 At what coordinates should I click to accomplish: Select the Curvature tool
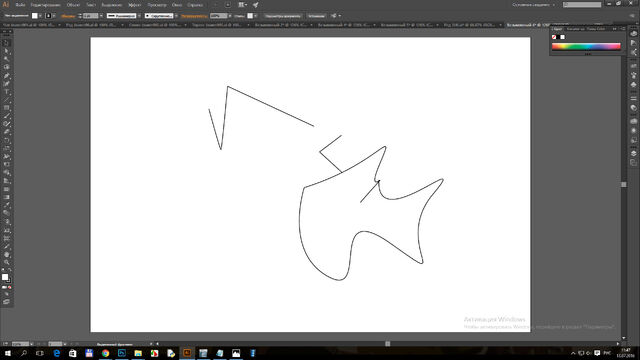click(7, 84)
